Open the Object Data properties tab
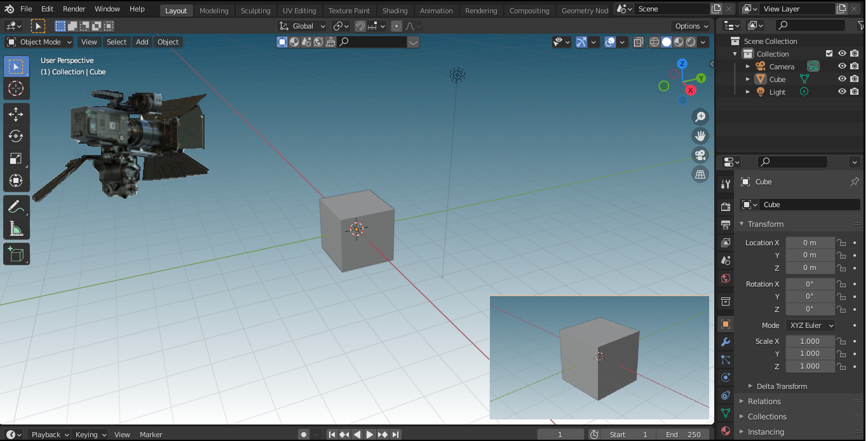This screenshot has width=868, height=441. pos(726,413)
